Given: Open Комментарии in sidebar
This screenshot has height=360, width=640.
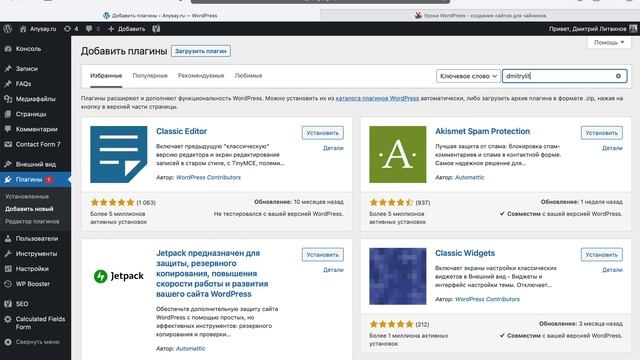Looking at the screenshot, I should tap(36, 129).
